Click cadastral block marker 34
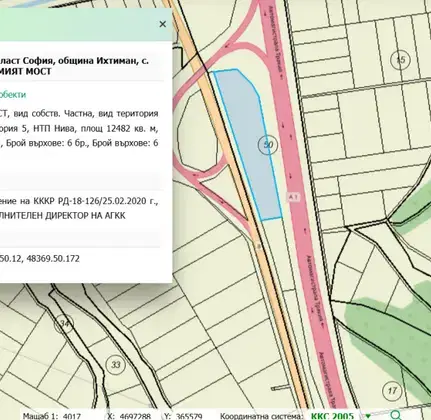The height and width of the screenshot is (420, 431). [x=63, y=324]
